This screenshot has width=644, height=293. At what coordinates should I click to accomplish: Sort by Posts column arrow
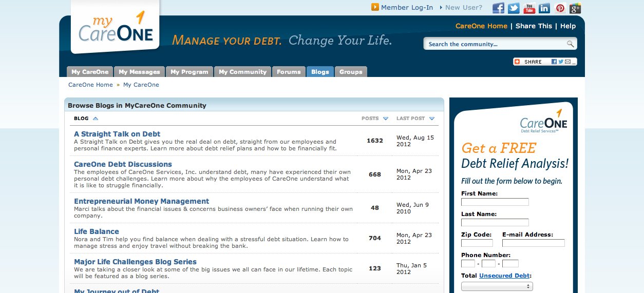click(386, 119)
